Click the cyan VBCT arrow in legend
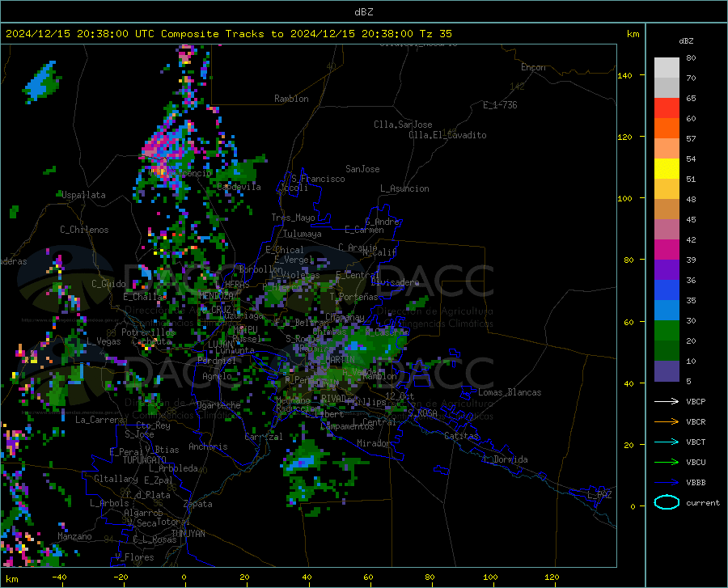Screen dimensions: 728x588 coord(667,442)
